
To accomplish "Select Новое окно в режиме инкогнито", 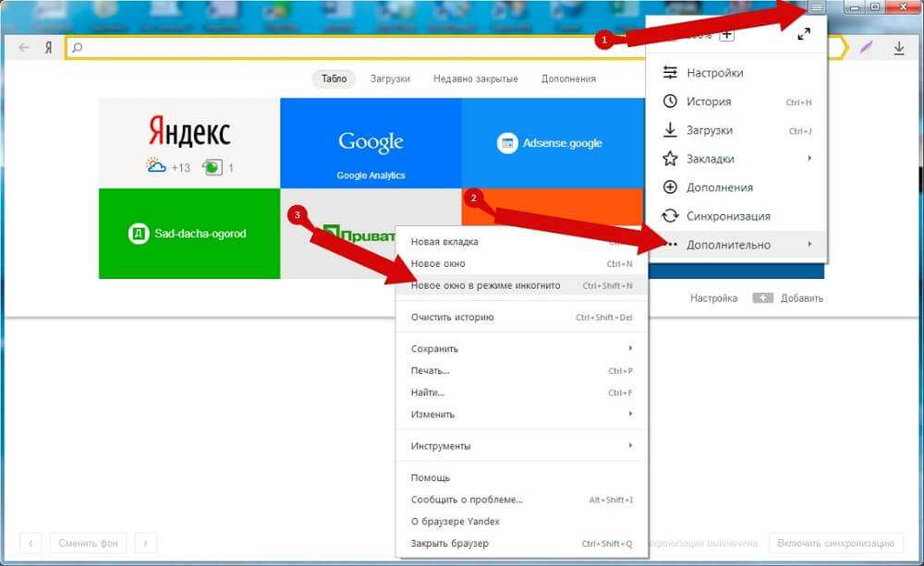I will 485,286.
